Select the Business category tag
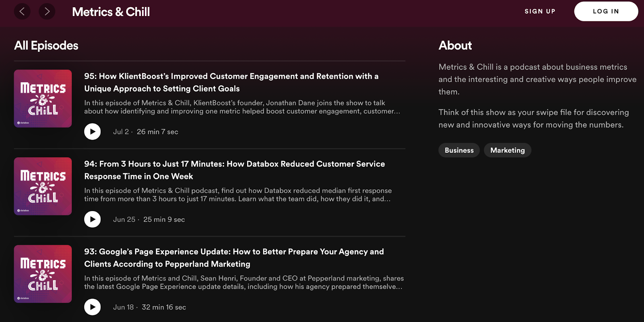 459,150
